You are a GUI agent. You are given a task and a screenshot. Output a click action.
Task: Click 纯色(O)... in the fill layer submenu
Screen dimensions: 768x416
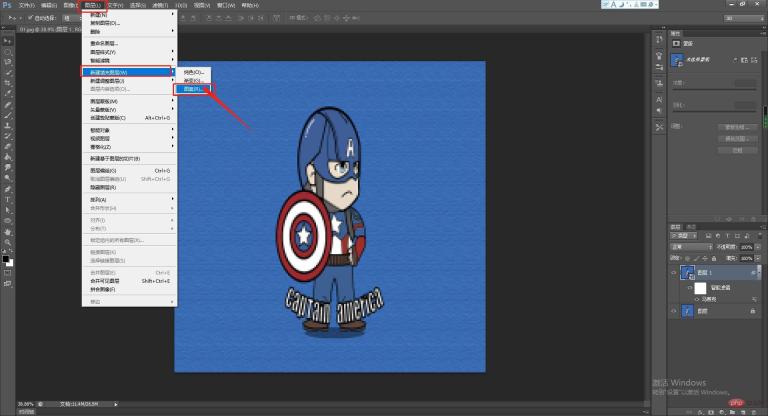click(194, 72)
